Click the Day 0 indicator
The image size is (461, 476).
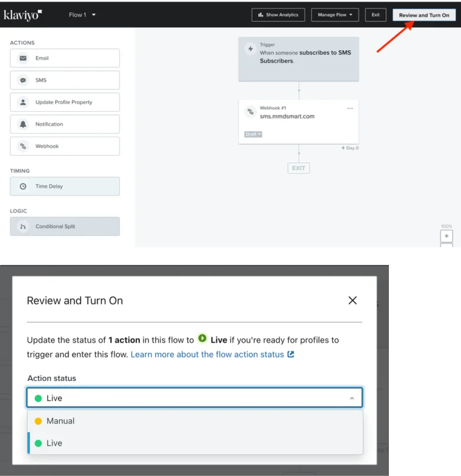point(350,148)
